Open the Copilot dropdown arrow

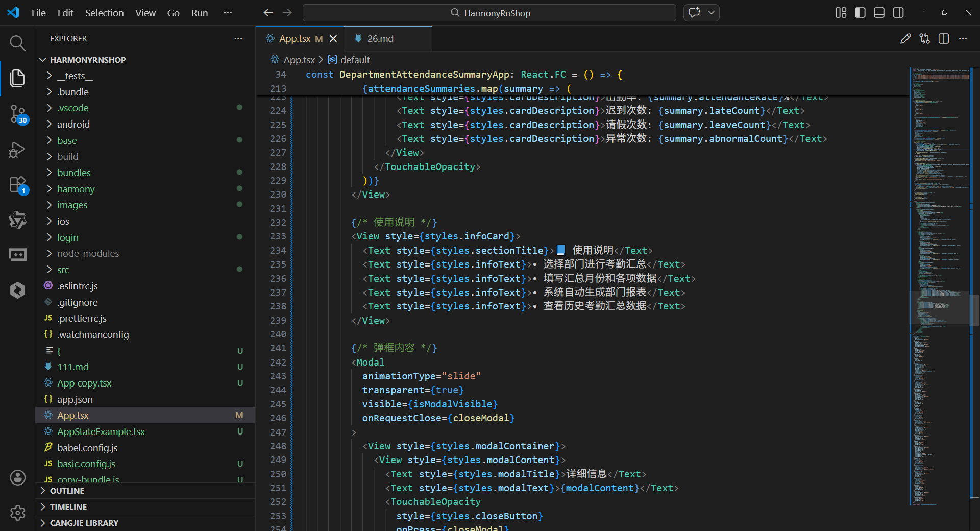click(x=712, y=13)
